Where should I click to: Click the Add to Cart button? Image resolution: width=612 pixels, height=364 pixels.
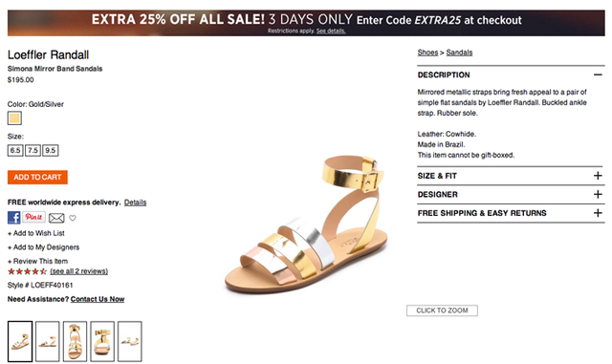click(37, 177)
